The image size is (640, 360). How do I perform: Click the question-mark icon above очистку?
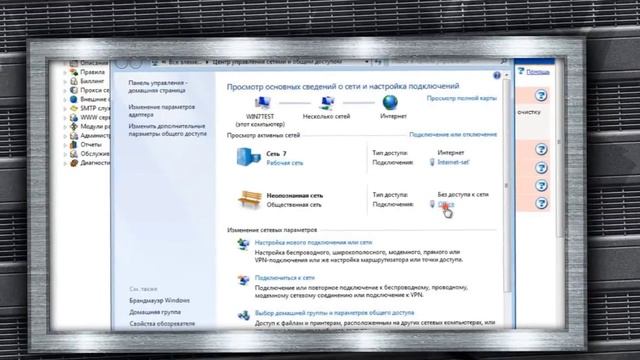(x=541, y=96)
